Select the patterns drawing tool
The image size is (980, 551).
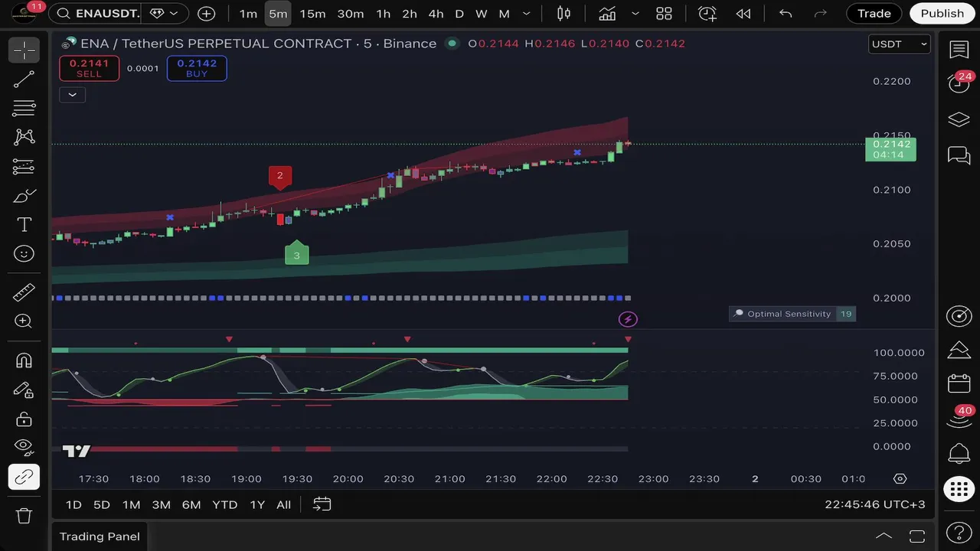[24, 137]
